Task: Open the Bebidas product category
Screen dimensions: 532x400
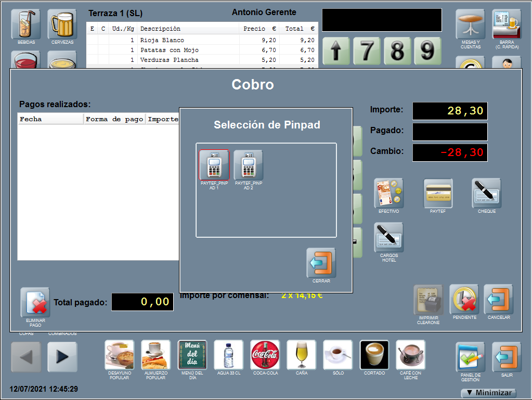Action: click(26, 24)
